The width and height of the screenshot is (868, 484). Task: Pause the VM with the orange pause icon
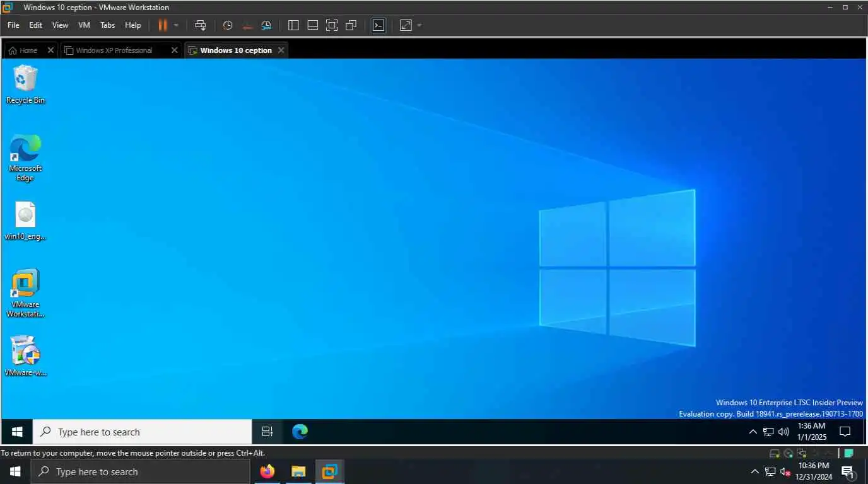pos(162,25)
